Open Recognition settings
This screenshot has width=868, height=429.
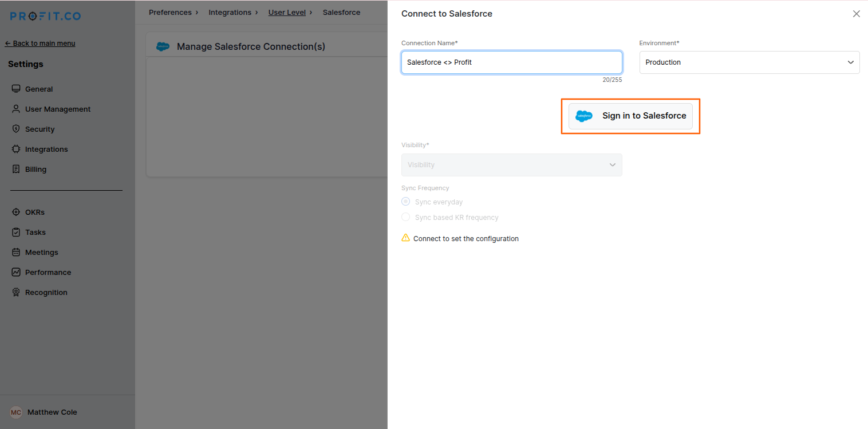[46, 292]
